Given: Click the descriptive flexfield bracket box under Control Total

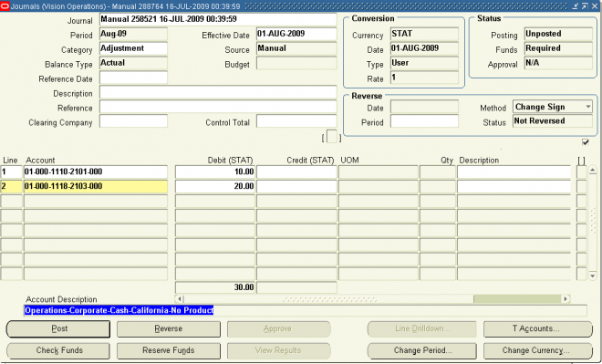Looking at the screenshot, I should click(x=332, y=137).
